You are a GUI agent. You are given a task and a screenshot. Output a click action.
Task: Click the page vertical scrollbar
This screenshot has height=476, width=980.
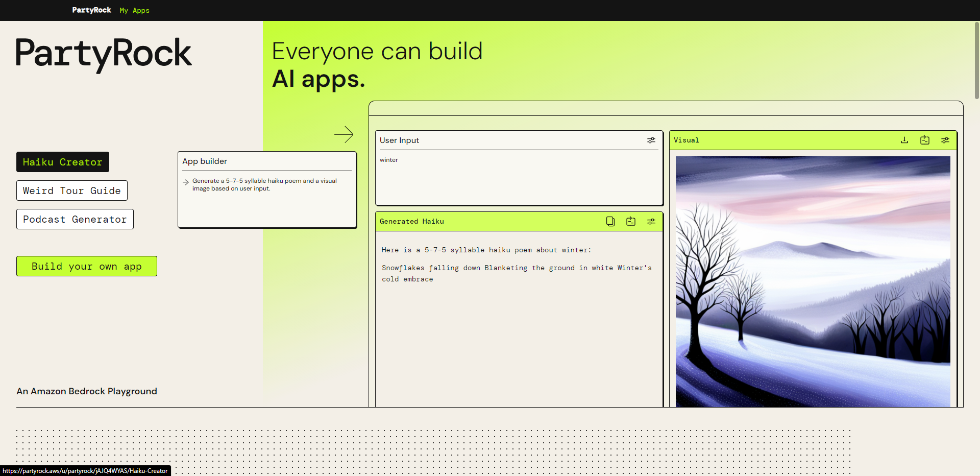click(976, 61)
